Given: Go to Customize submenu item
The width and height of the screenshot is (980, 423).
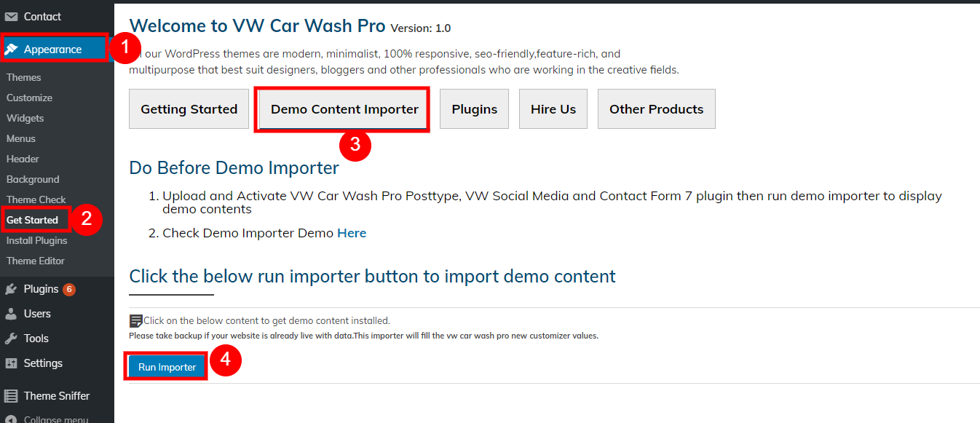Looking at the screenshot, I should pos(30,98).
